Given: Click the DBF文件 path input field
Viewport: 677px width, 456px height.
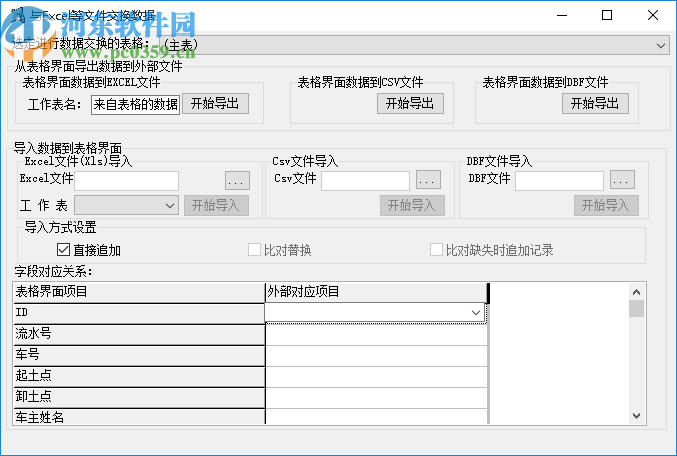Looking at the screenshot, I should [559, 180].
